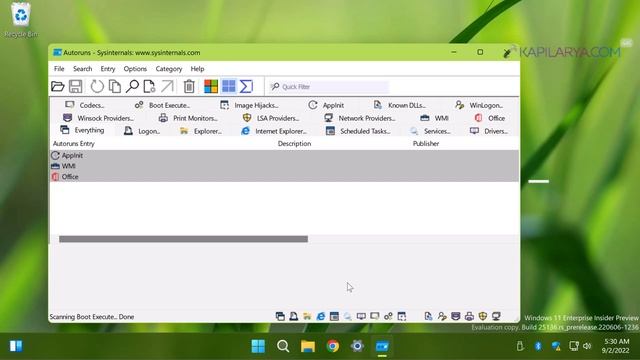Open the Options menu
The width and height of the screenshot is (640, 360).
click(x=135, y=69)
